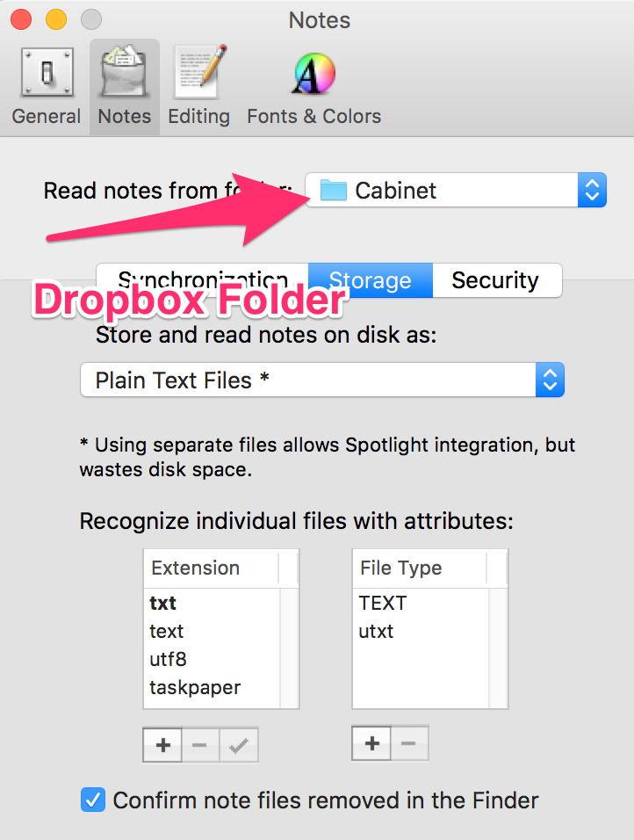Close the Notes preferences window
Viewport: 634px width, 840px height.
pos(21,20)
